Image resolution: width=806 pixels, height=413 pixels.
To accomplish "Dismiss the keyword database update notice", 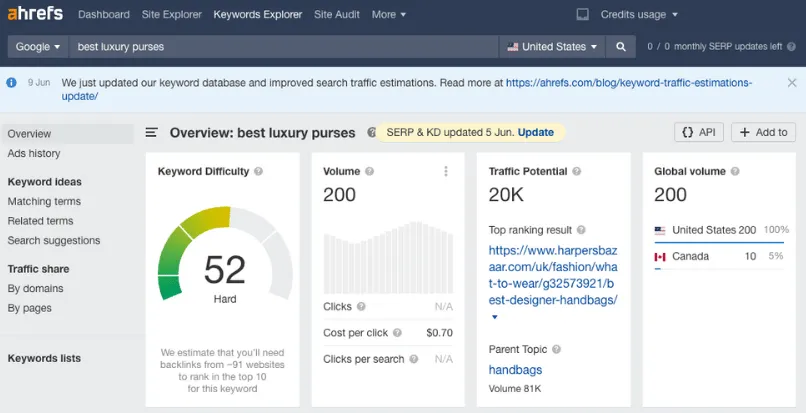I will pyautogui.click(x=792, y=83).
